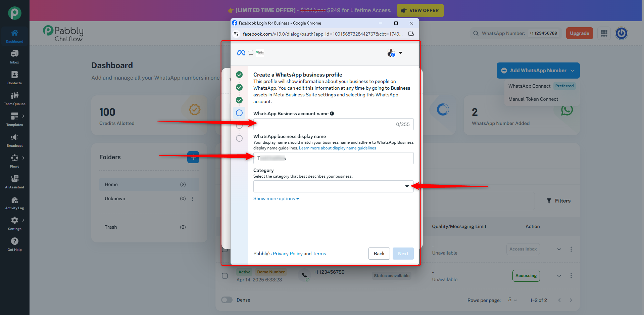The width and height of the screenshot is (644, 315).
Task: Click the WhatsApp business display name field
Action: click(x=334, y=158)
